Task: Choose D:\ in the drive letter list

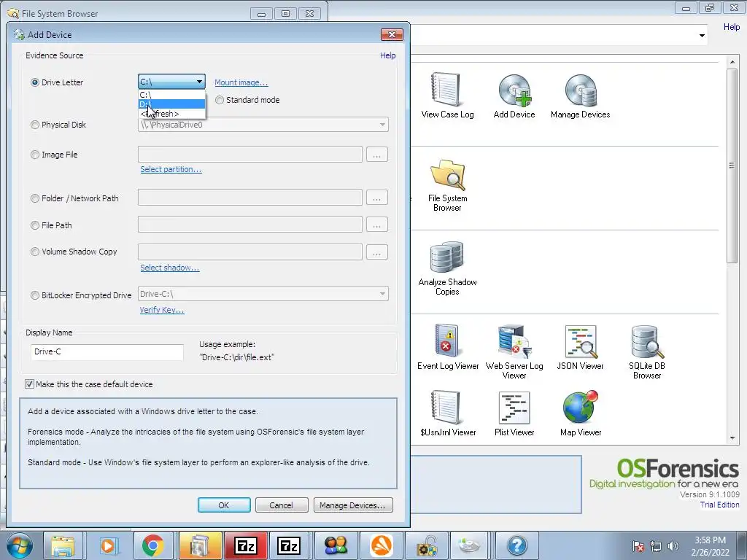Action: [x=171, y=104]
